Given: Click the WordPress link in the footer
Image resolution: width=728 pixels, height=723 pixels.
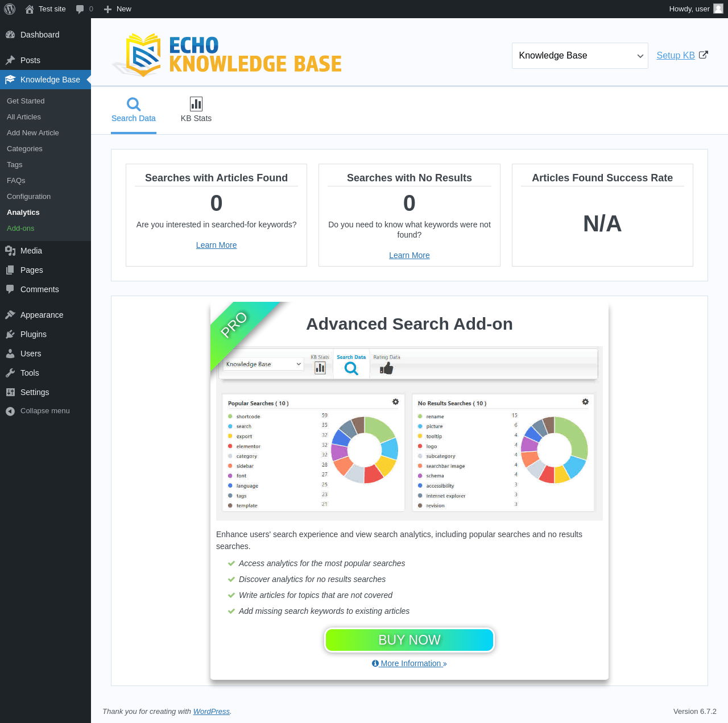Looking at the screenshot, I should click(212, 712).
